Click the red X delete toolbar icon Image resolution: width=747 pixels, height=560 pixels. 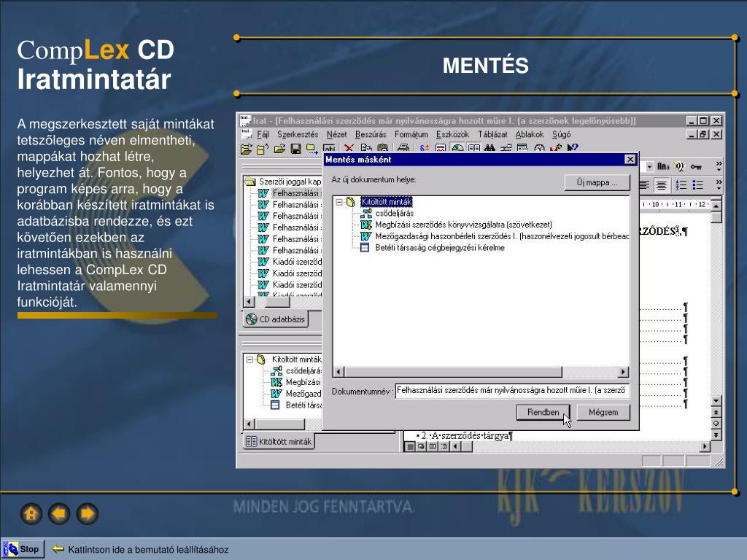click(x=349, y=149)
